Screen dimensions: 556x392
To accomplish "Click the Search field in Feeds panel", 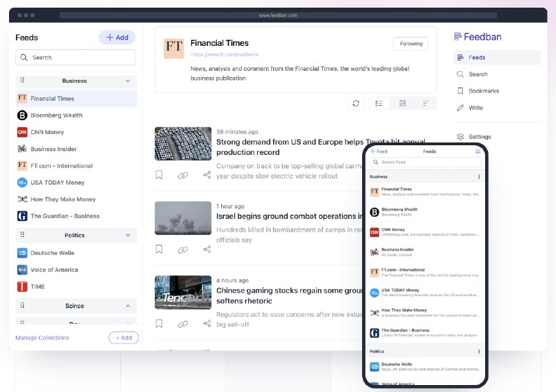I will click(x=76, y=58).
